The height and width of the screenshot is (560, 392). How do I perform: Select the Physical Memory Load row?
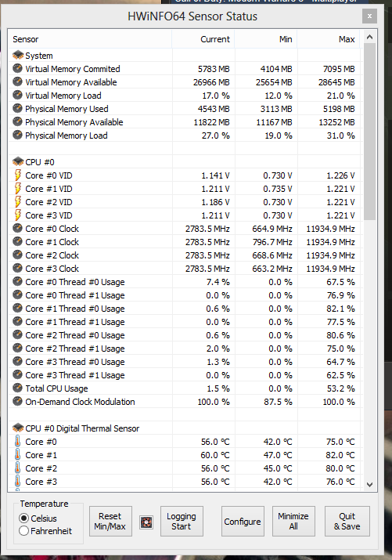[x=184, y=135]
